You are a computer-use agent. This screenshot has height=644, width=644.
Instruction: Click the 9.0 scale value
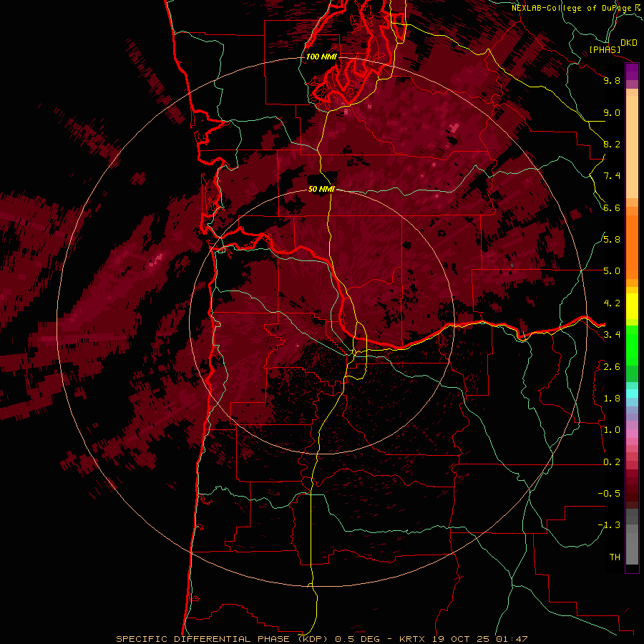pos(612,112)
